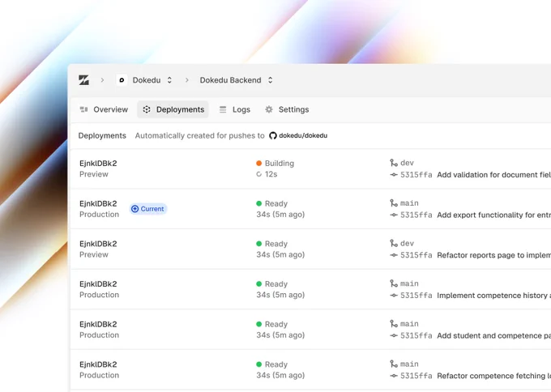This screenshot has width=551, height=392.
Task: Click the Deployments tab icon
Action: pyautogui.click(x=147, y=109)
